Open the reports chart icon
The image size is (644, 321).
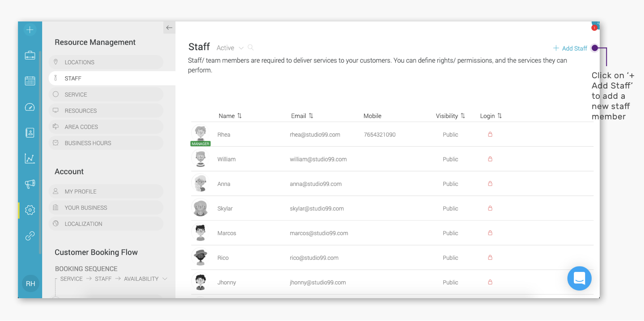[30, 158]
